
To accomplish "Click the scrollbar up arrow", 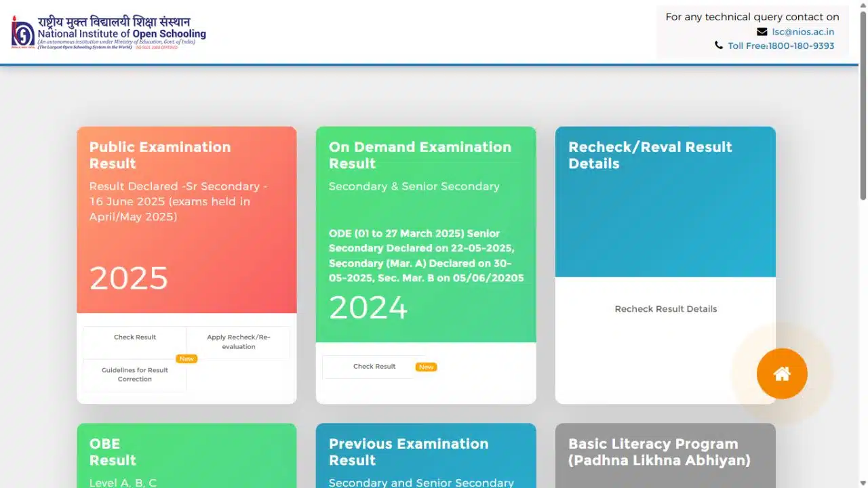I will (863, 5).
